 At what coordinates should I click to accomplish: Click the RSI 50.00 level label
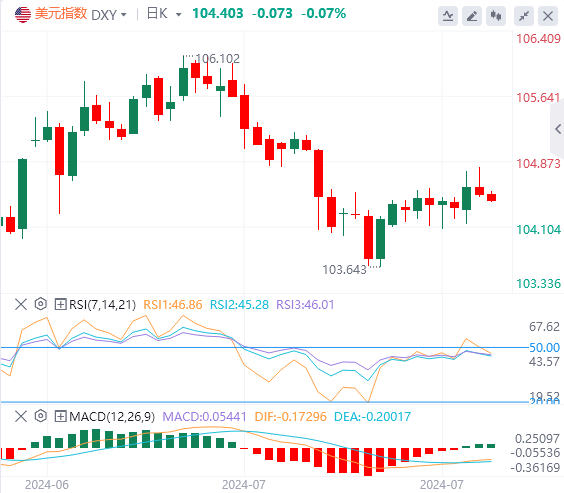pyautogui.click(x=545, y=348)
